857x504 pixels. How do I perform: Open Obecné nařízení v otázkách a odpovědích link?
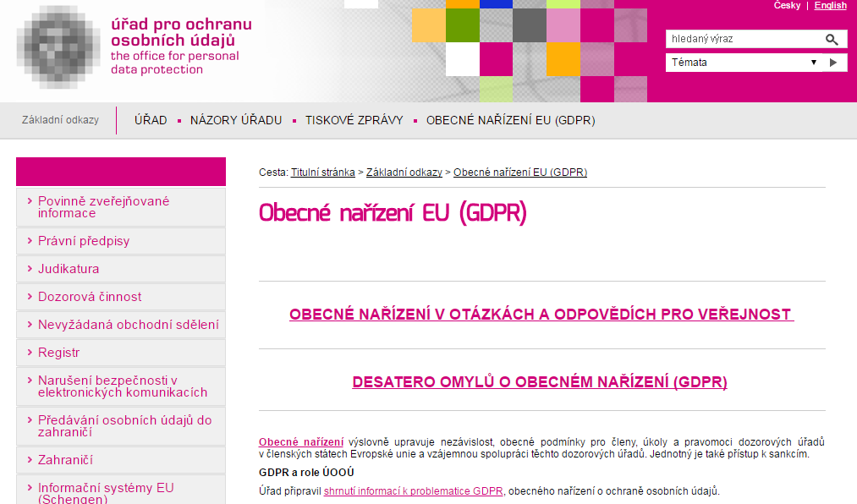541,315
